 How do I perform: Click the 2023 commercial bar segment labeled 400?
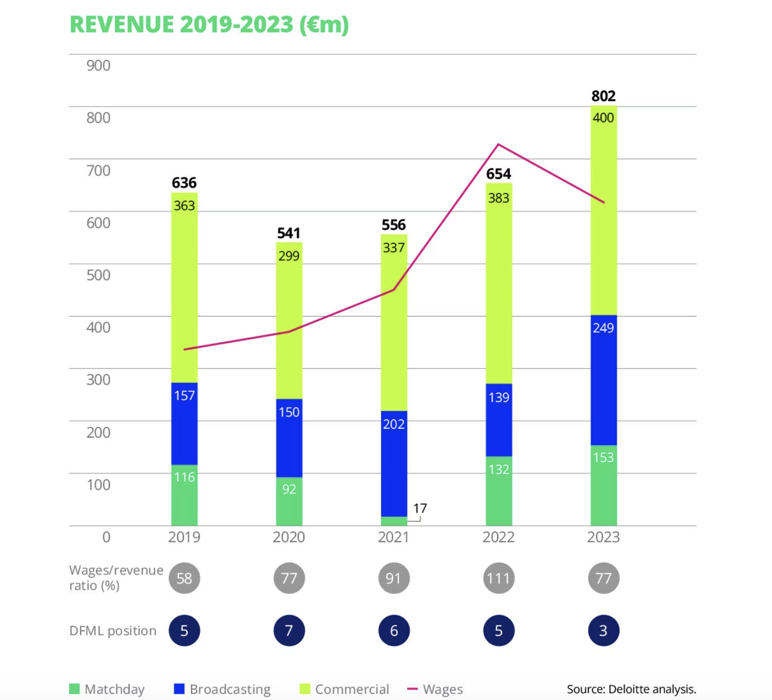(603, 212)
